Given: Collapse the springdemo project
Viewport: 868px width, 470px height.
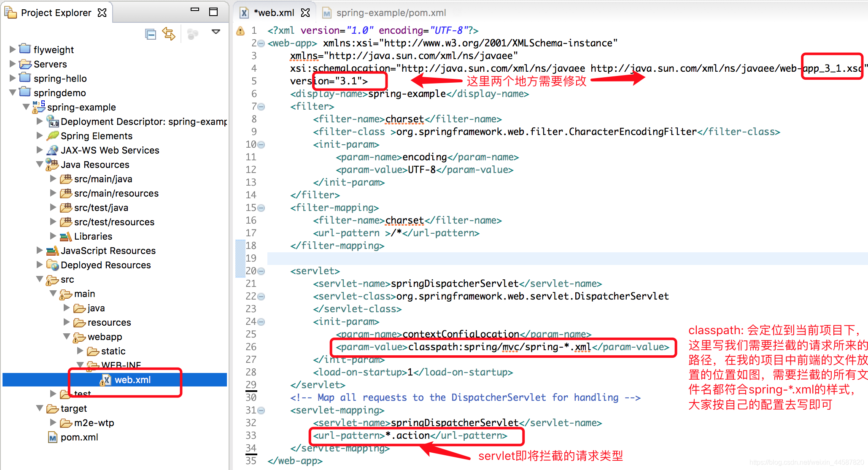Looking at the screenshot, I should pyautogui.click(x=12, y=92).
